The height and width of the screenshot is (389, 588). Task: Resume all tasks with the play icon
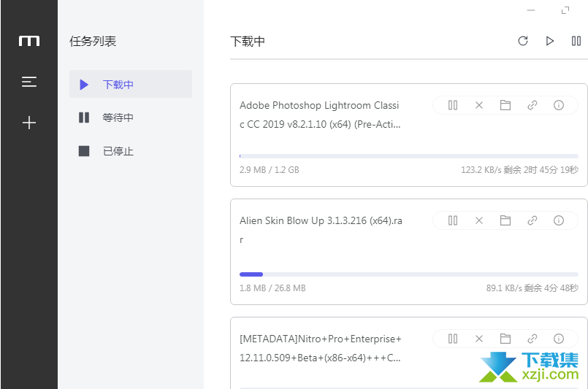pyautogui.click(x=550, y=41)
